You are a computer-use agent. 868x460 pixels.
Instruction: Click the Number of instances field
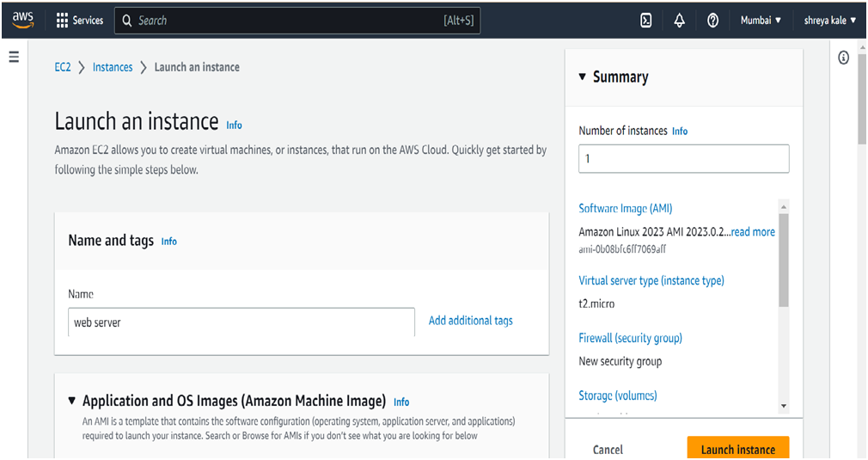click(683, 159)
